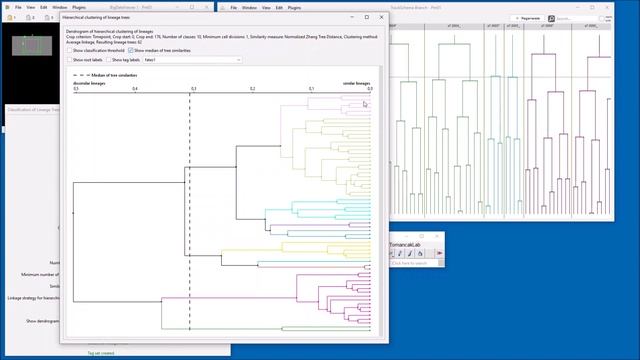The image size is (640, 360).
Task: Tick the Show tag labels checkbox
Action: [x=109, y=60]
